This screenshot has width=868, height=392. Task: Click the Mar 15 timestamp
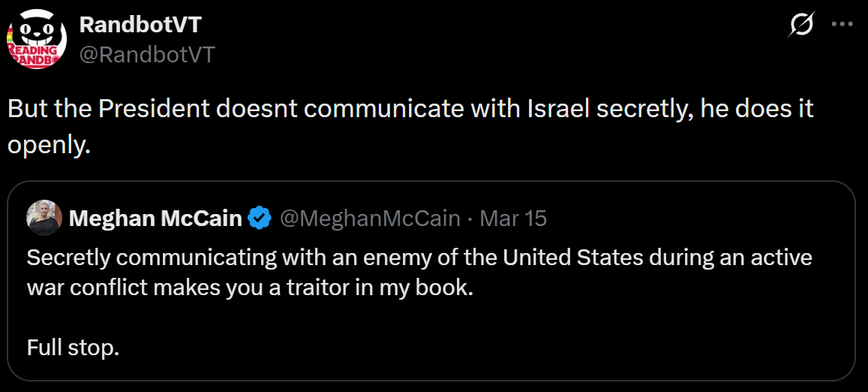[x=513, y=219]
